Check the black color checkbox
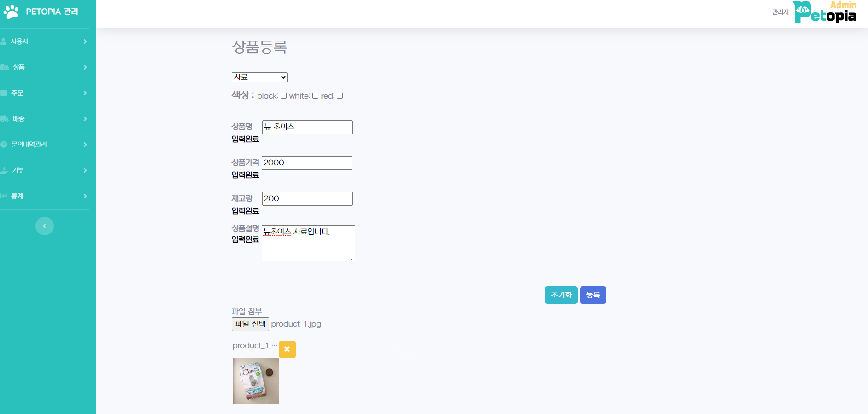 coord(284,96)
